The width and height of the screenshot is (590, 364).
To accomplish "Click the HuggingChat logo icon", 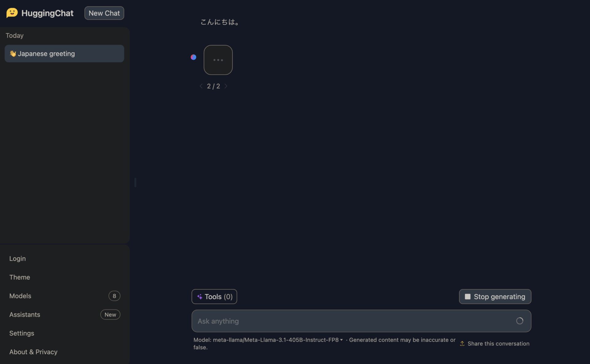I will (x=11, y=13).
